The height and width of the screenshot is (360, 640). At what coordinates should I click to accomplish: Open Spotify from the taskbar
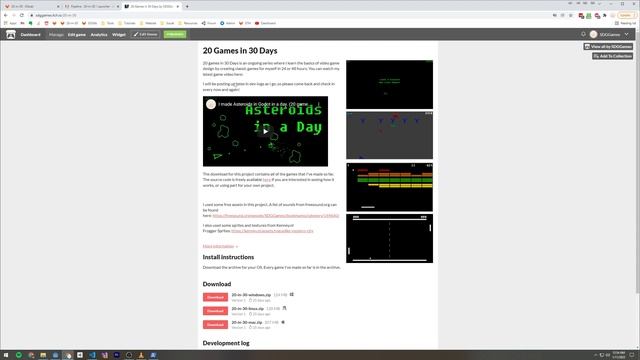pyautogui.click(x=19, y=355)
